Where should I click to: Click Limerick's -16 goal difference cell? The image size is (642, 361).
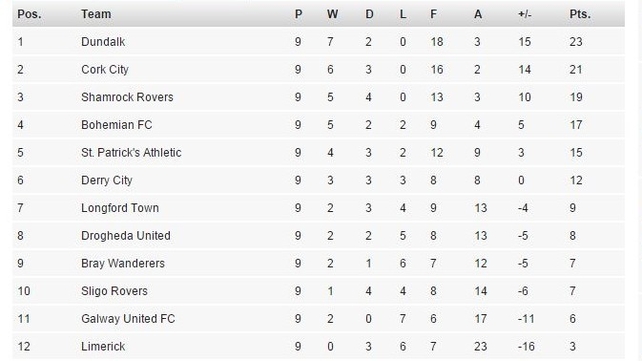[x=526, y=347]
